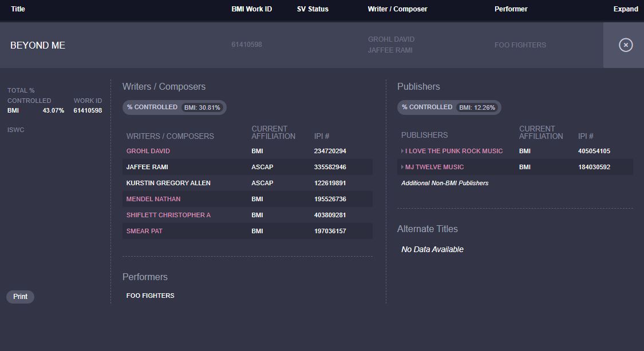
Task: Click the Publishers section heading
Action: point(418,86)
